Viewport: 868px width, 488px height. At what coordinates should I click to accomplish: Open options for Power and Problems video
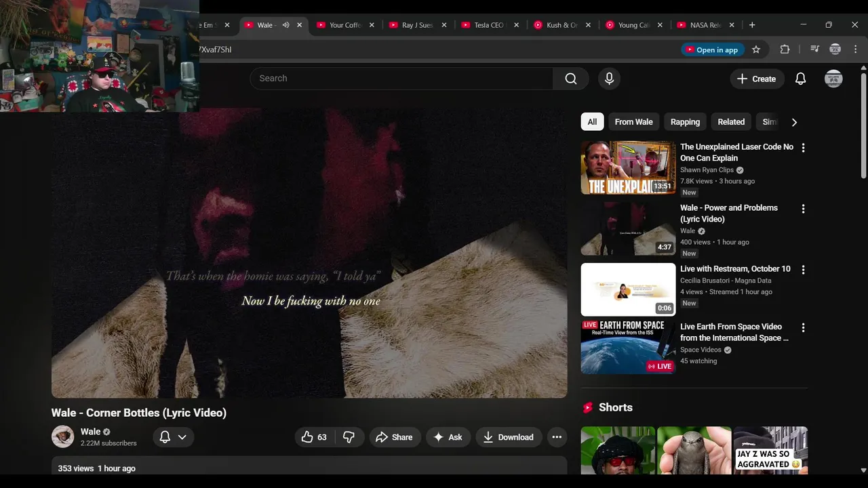point(803,209)
